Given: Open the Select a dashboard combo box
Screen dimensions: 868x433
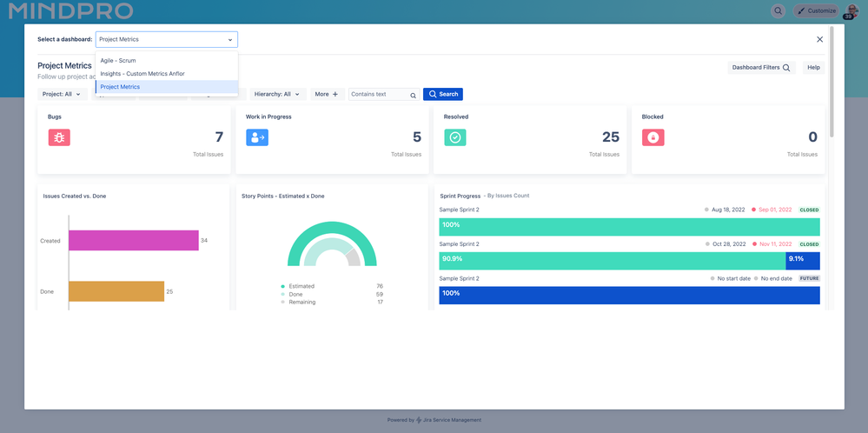Looking at the screenshot, I should click(166, 39).
